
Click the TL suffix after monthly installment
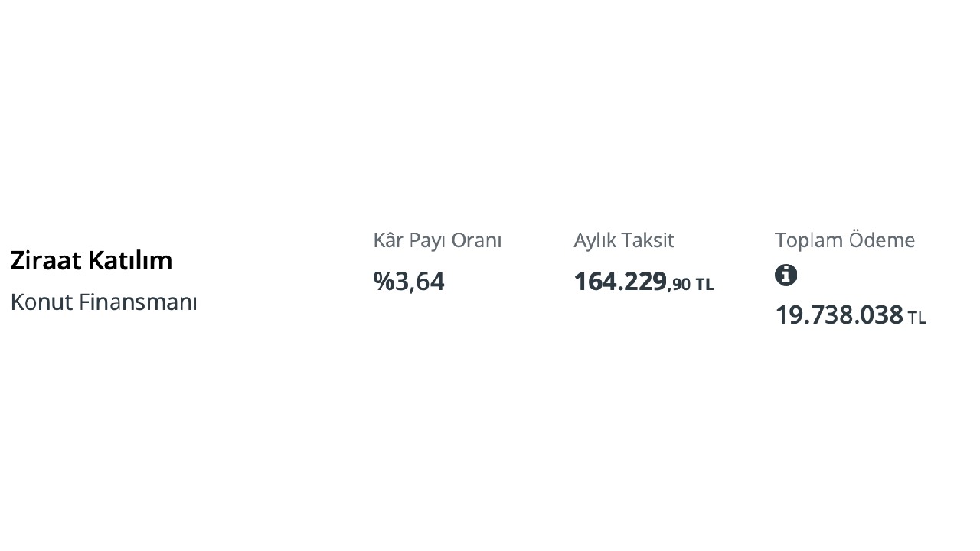tap(704, 285)
